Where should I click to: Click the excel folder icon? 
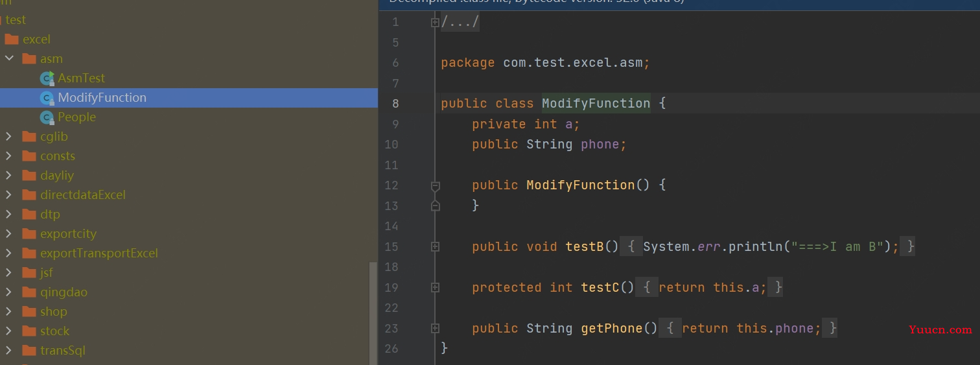pos(12,39)
